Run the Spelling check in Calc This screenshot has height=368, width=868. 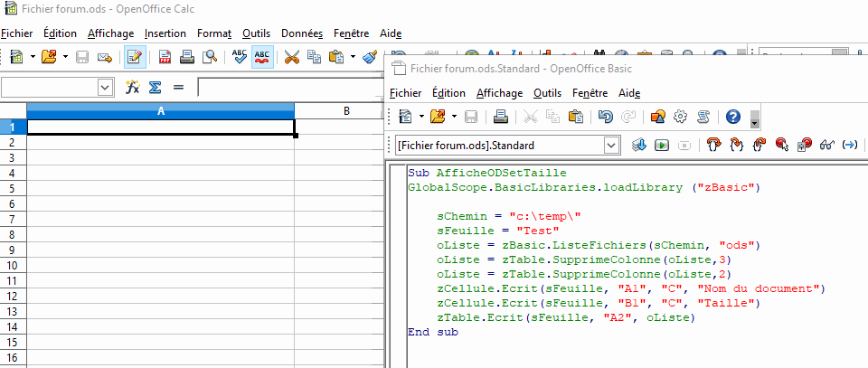[239, 57]
